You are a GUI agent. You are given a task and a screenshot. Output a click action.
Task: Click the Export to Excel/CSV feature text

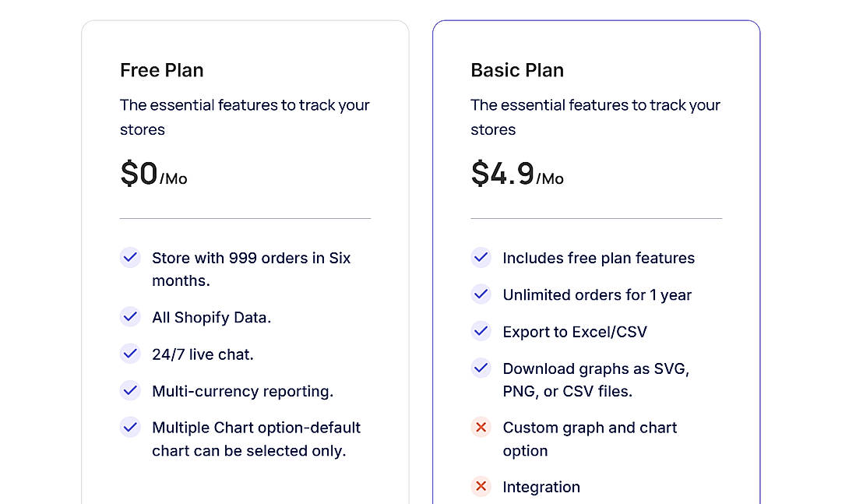click(x=575, y=332)
